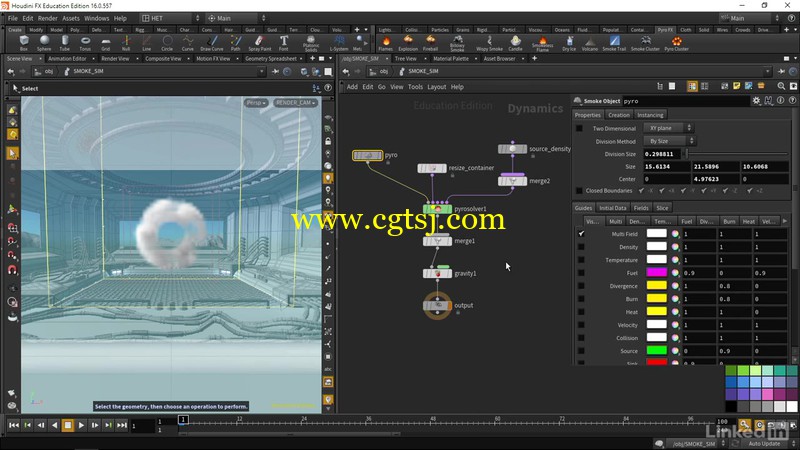Screen dimensions: 800x450
Task: Open parameter gear settings menu
Action: (x=756, y=101)
